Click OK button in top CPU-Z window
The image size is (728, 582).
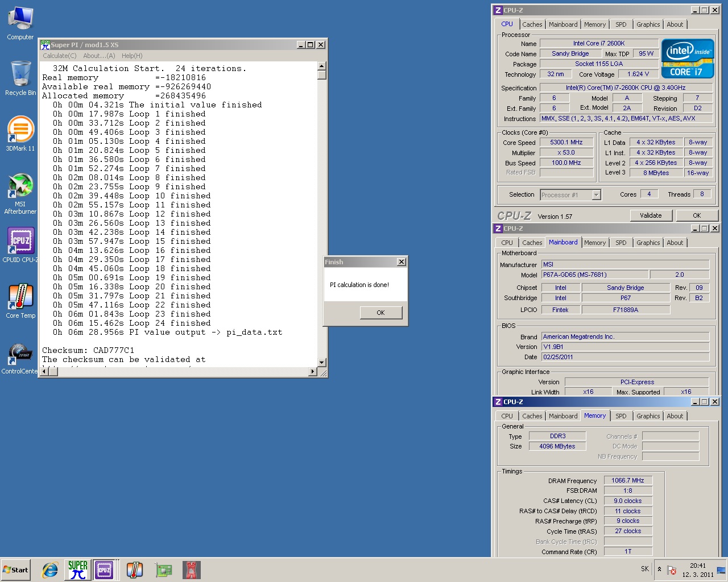pos(697,215)
